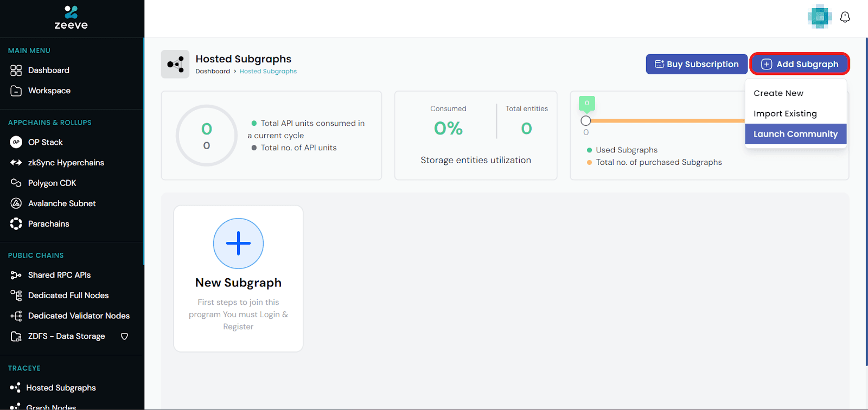The width and height of the screenshot is (868, 410).
Task: Click the Polygon CDK icon
Action: (16, 183)
